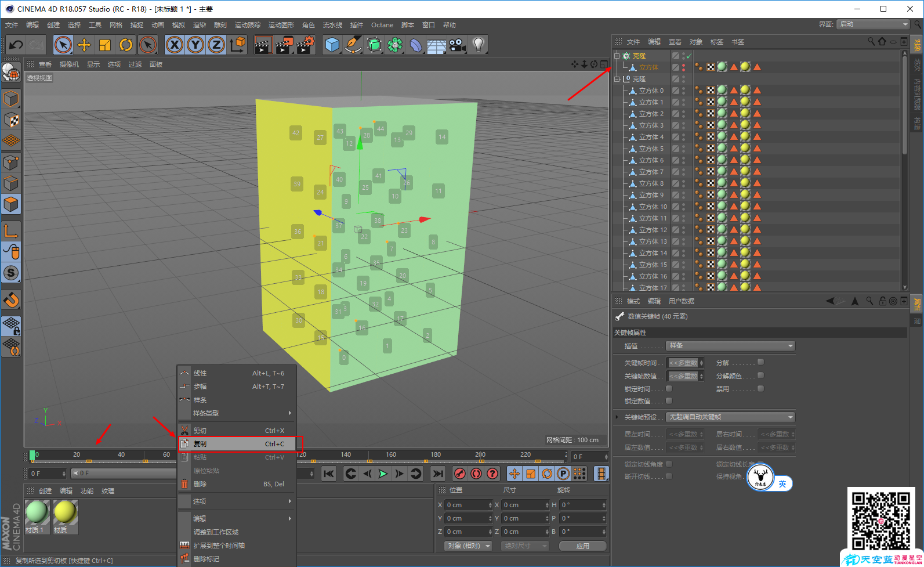The width and height of the screenshot is (924, 567).
Task: Collapse the first 克隆 cloner tree node
Action: click(617, 56)
